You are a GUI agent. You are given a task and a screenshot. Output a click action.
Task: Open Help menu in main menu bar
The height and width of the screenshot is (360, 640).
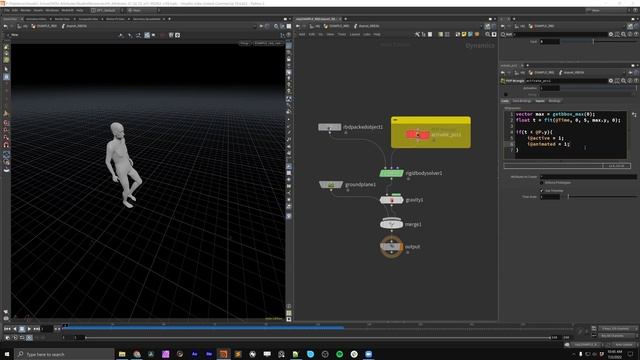(x=80, y=10)
